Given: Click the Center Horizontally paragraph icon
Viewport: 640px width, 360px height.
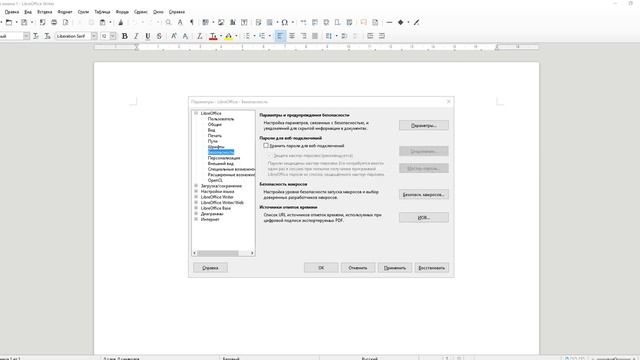Looking at the screenshot, I should (x=292, y=36).
